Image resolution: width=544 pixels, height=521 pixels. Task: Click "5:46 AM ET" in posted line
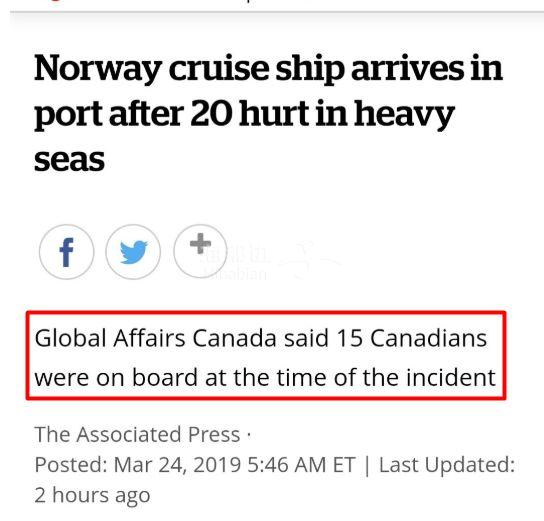[301, 465]
